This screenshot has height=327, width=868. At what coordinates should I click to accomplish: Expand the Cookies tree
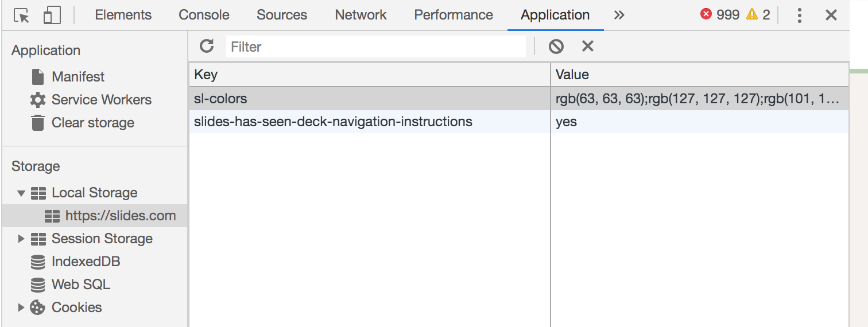click(x=21, y=307)
